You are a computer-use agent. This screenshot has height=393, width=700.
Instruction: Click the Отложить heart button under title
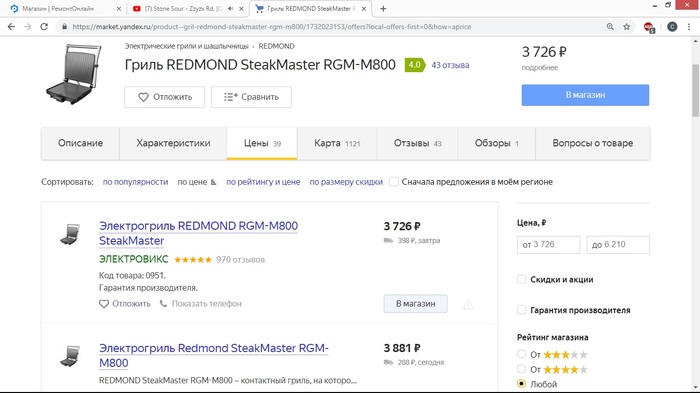pyautogui.click(x=164, y=97)
